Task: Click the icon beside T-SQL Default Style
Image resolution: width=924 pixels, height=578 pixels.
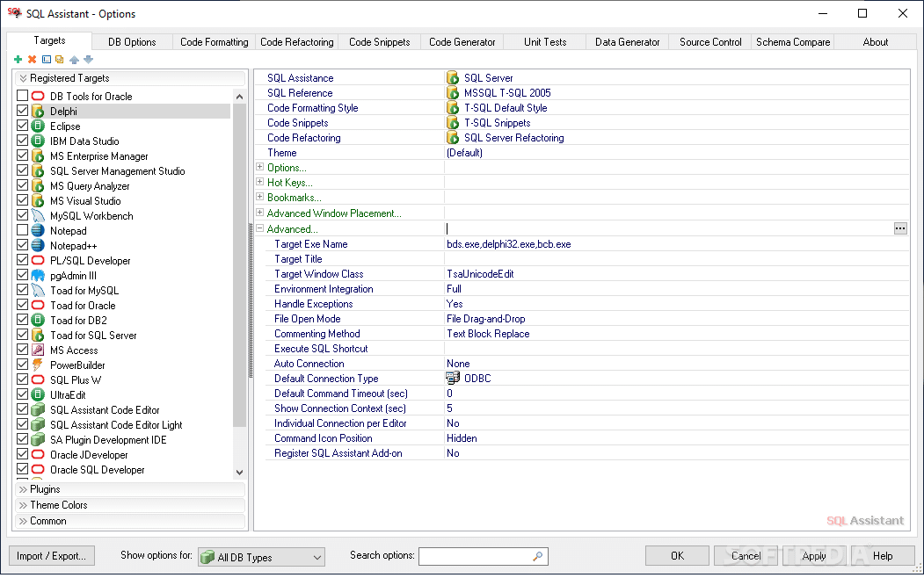Action: (x=453, y=108)
